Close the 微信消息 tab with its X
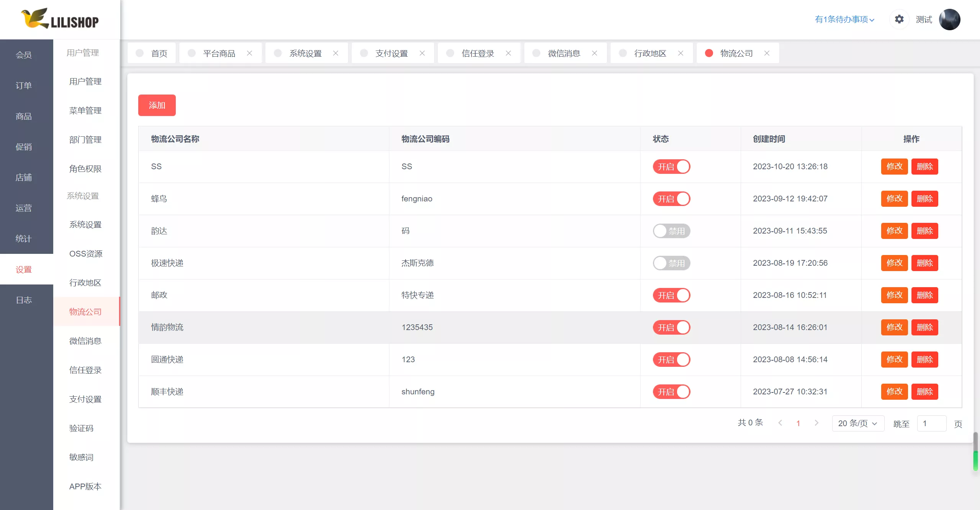 (594, 53)
